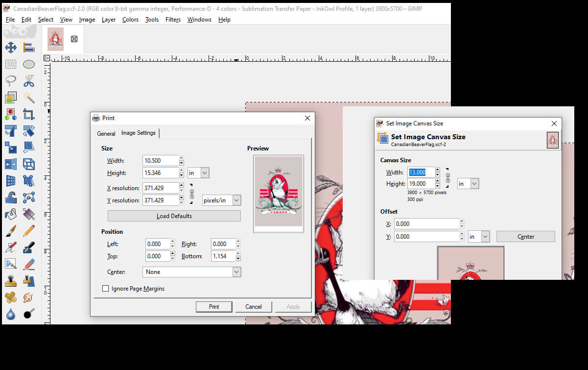
Task: Select the Crop tool
Action: [x=29, y=115]
